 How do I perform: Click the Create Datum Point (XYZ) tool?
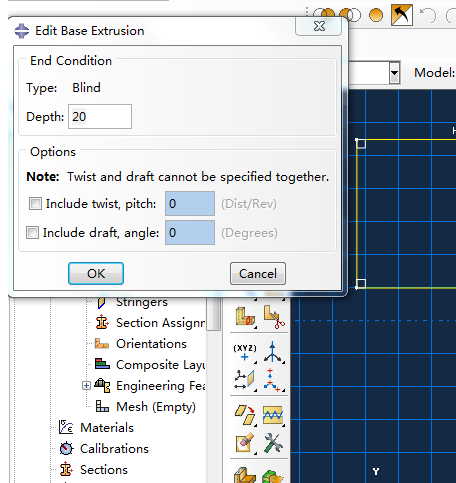(245, 353)
